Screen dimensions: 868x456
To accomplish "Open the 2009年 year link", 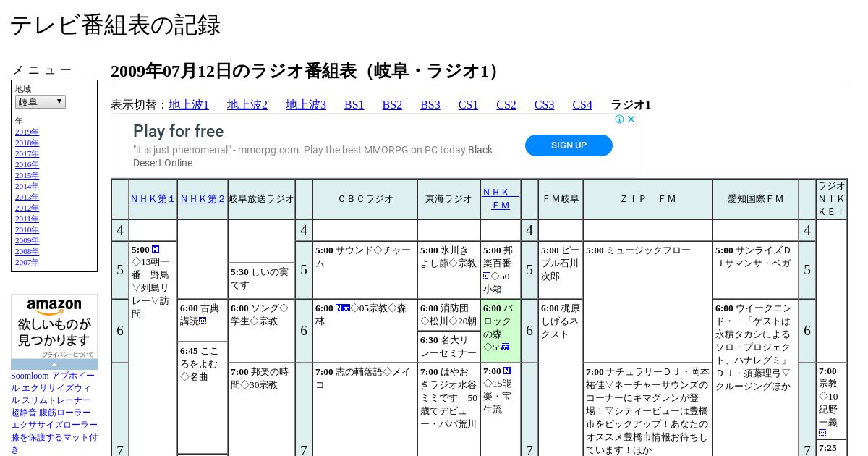I will point(27,240).
